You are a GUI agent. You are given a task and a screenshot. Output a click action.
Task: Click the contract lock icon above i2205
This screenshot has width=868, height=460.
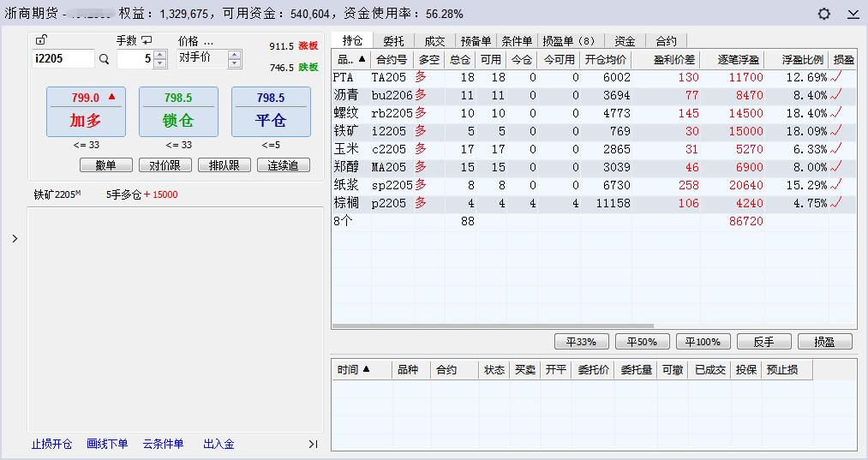tap(41, 40)
